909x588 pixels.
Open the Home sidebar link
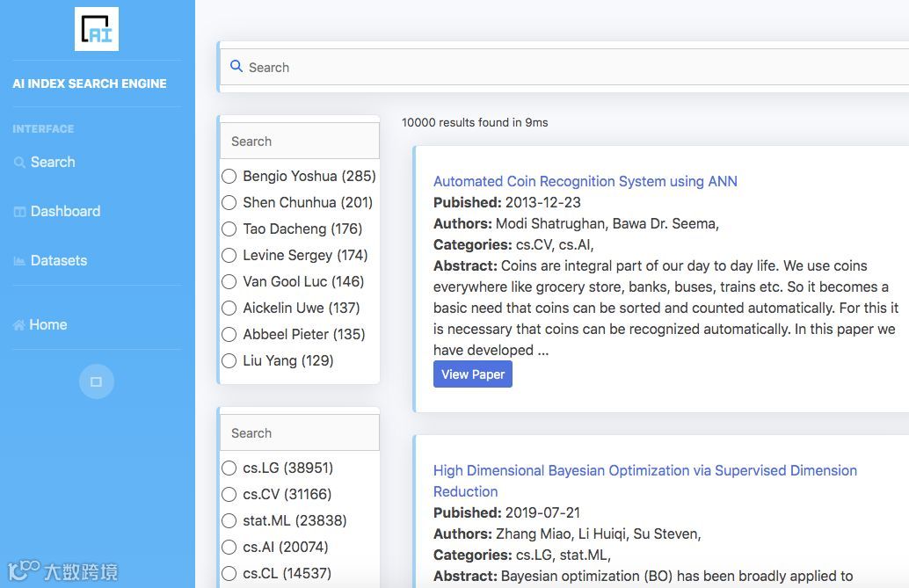(48, 324)
